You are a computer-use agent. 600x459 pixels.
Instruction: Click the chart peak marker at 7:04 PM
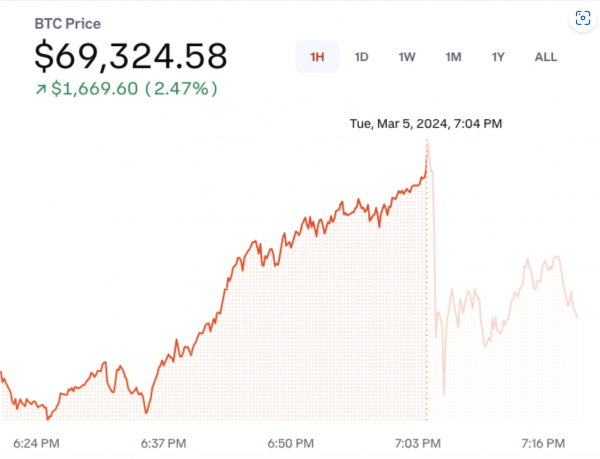[427, 147]
